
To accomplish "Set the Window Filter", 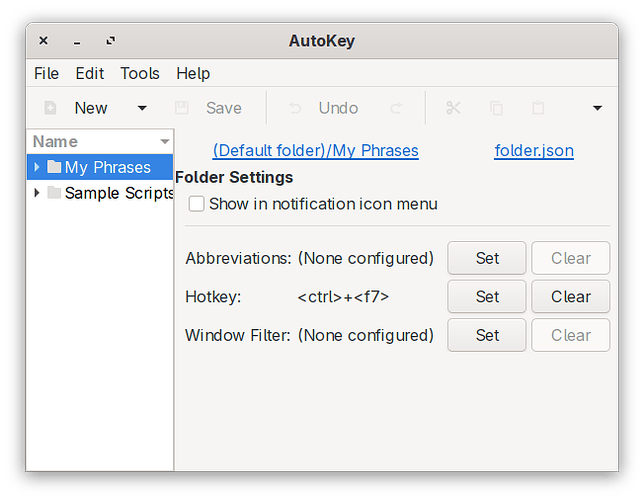I will click(487, 335).
